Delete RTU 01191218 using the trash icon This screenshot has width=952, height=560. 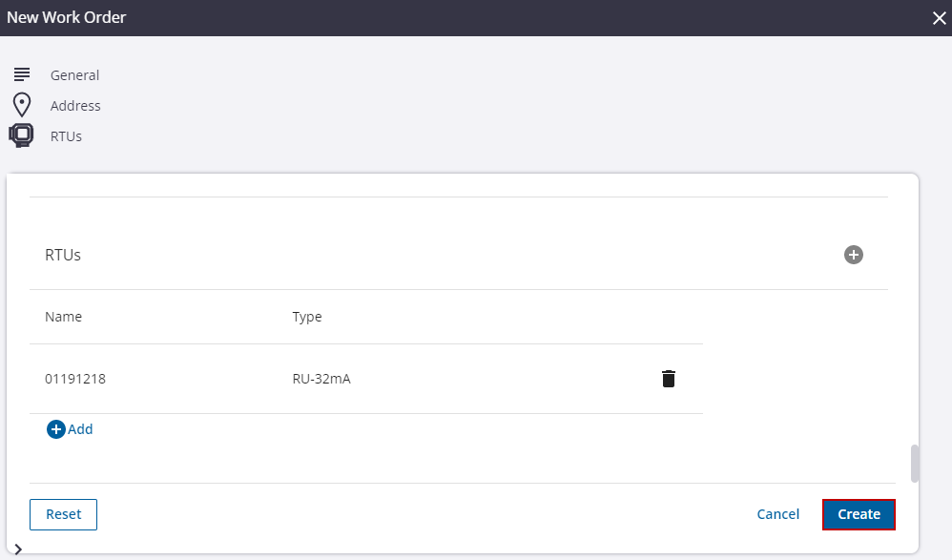click(669, 379)
